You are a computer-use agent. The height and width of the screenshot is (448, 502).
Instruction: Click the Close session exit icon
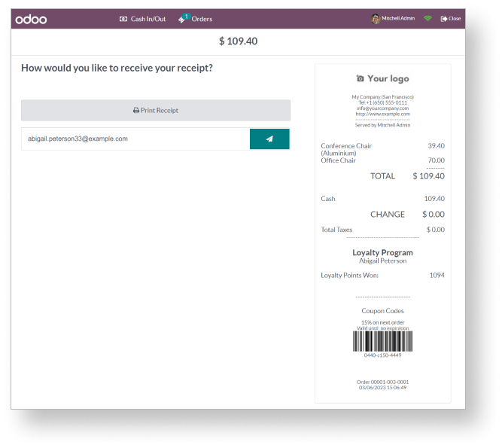click(444, 19)
